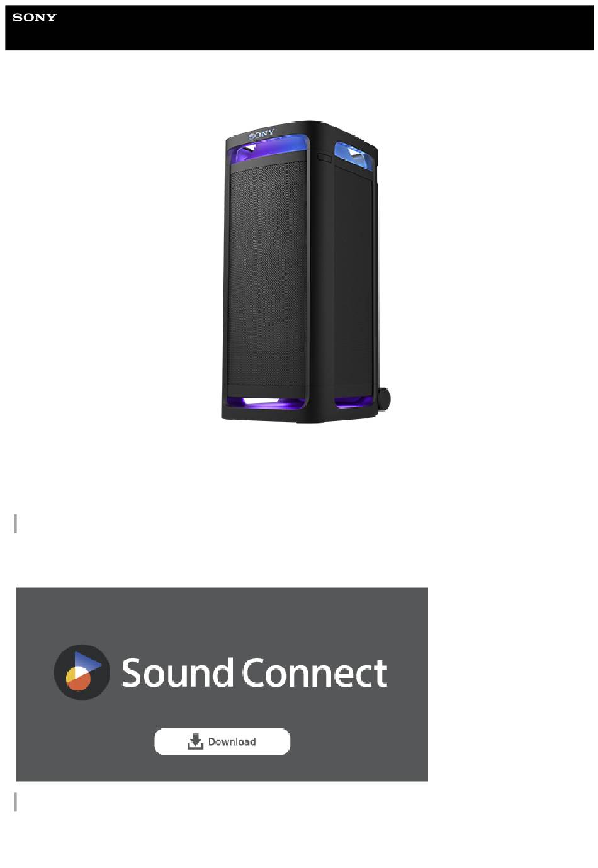Screen dimensions: 598x868
Task: Click the gray Sound Connect banner background
Action: pos(222,684)
